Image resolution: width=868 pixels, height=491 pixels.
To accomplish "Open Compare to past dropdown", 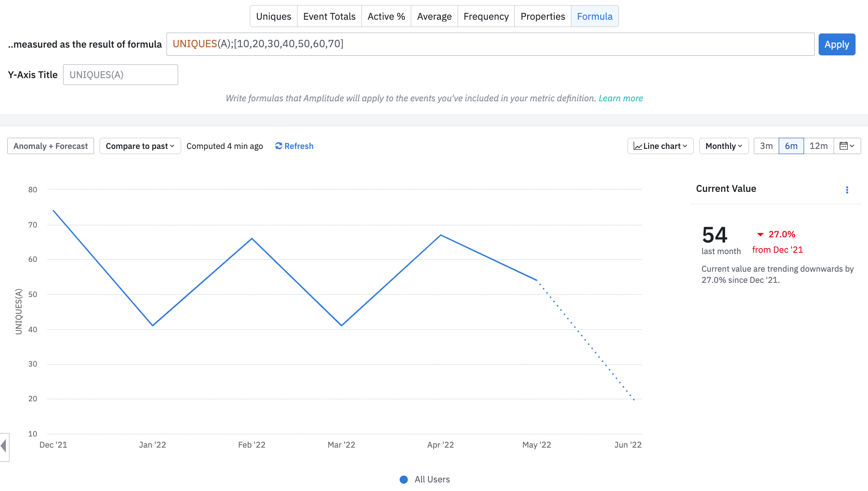I will pyautogui.click(x=140, y=146).
